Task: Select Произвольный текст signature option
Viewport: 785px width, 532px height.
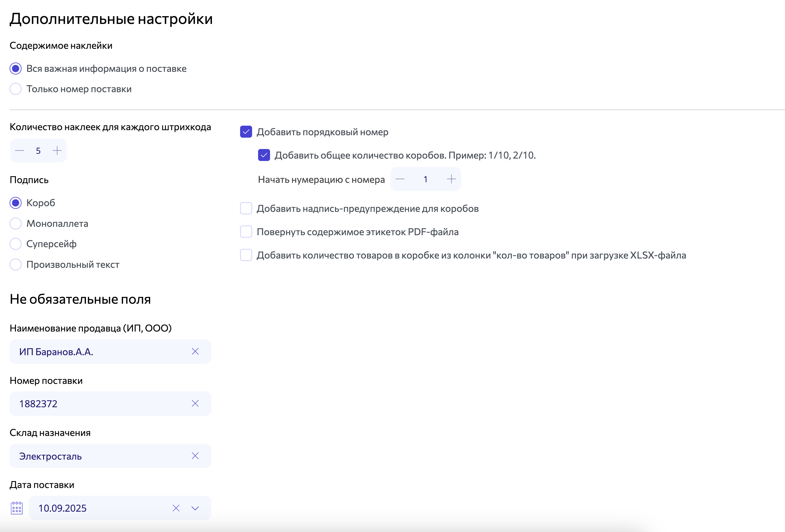Action: coord(16,265)
